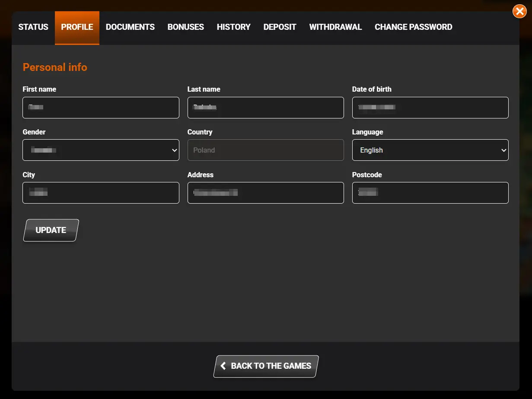
Task: Open the Language dropdown set to English
Action: coord(430,150)
